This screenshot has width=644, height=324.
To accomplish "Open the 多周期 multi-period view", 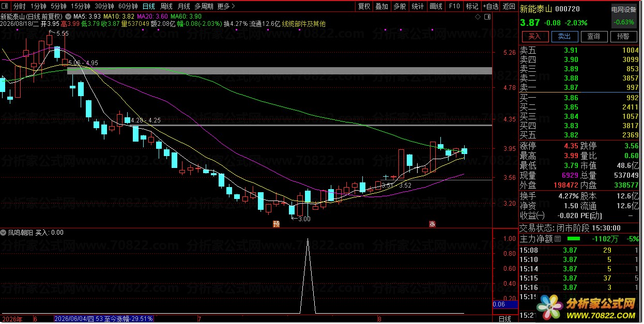I will coord(204,6).
